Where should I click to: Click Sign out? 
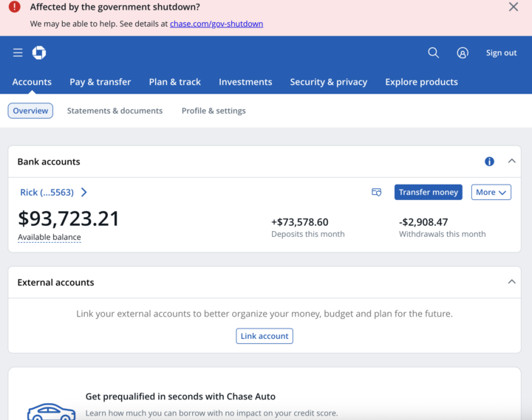(501, 53)
